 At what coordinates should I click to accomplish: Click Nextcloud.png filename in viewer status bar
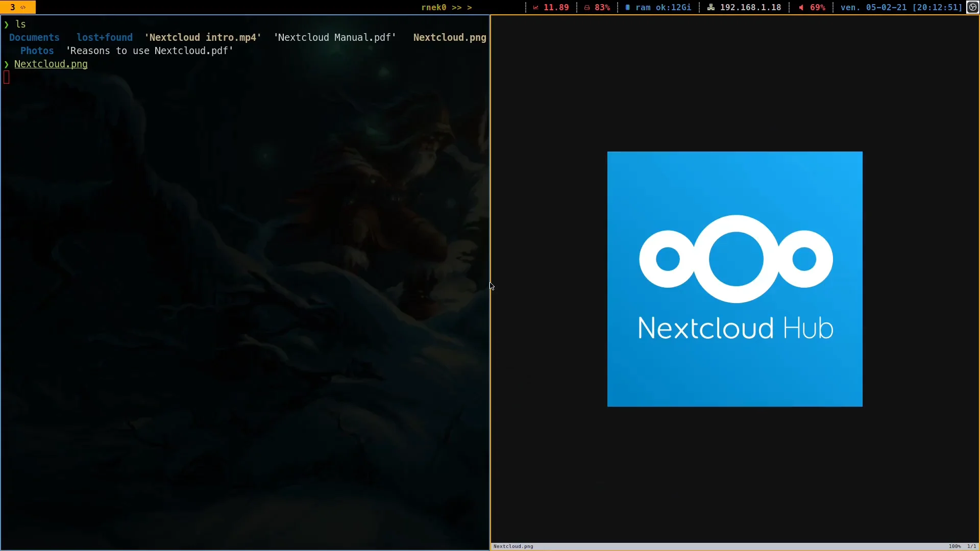[513, 546]
